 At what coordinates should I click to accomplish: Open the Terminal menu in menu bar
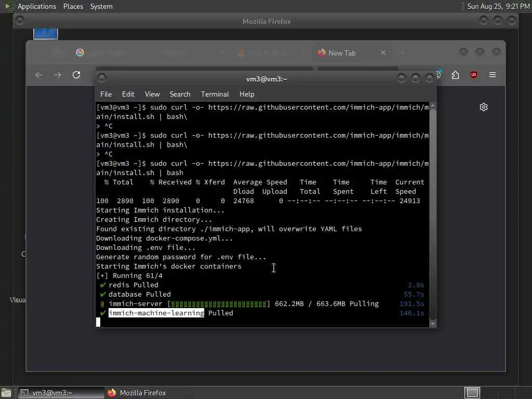(x=215, y=95)
